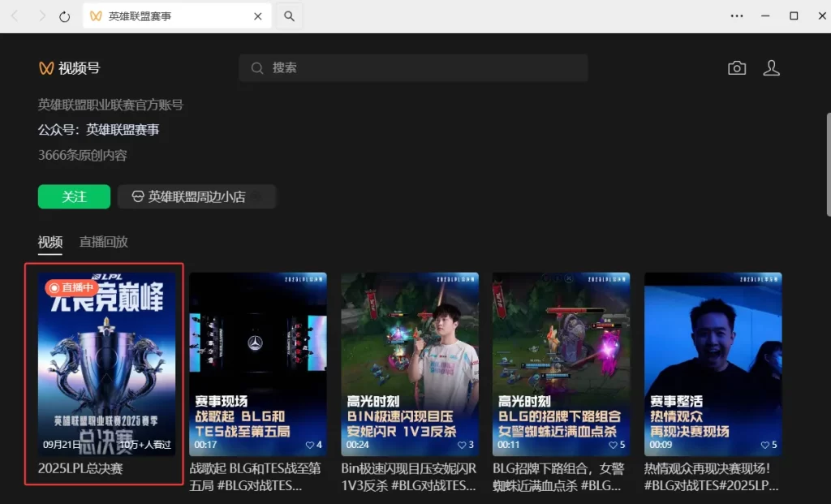Click the heart icon on 00:09 video
The width and height of the screenshot is (831, 504).
(x=764, y=446)
